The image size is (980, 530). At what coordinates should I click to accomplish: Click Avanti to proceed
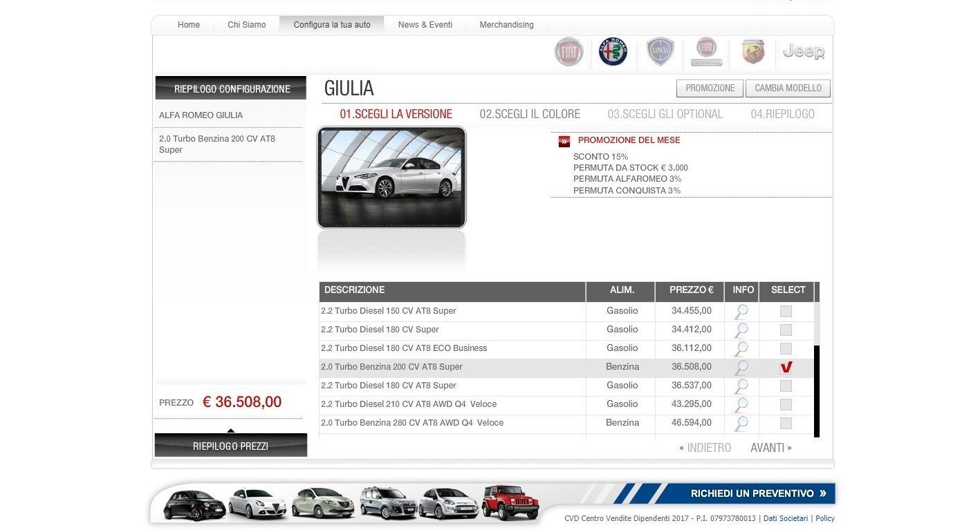771,448
